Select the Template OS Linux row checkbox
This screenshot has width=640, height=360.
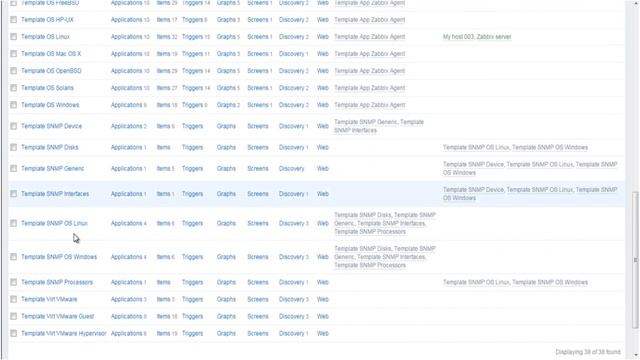13,37
